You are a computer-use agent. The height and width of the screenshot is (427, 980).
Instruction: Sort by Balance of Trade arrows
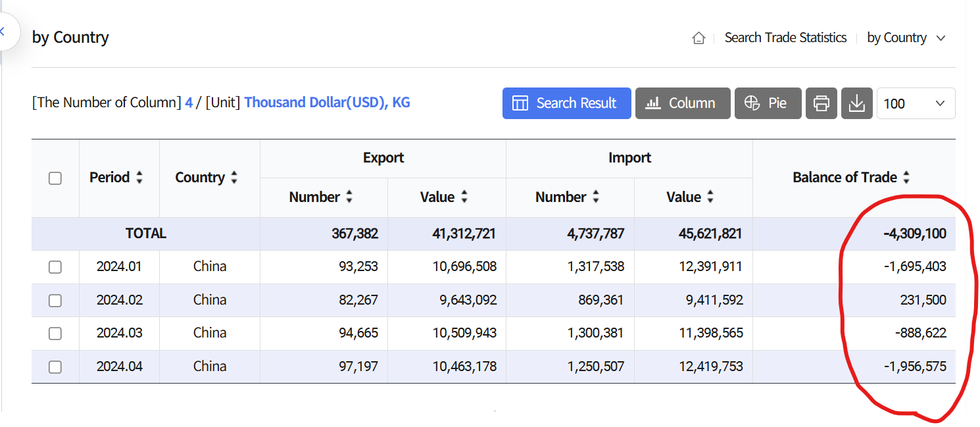[x=906, y=178]
